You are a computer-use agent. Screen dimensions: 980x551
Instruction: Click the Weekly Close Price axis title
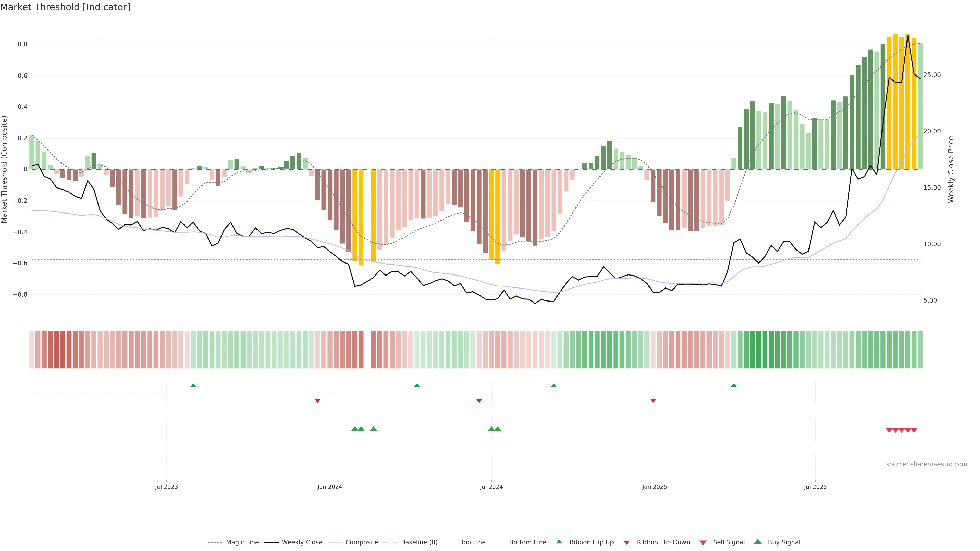(x=951, y=169)
